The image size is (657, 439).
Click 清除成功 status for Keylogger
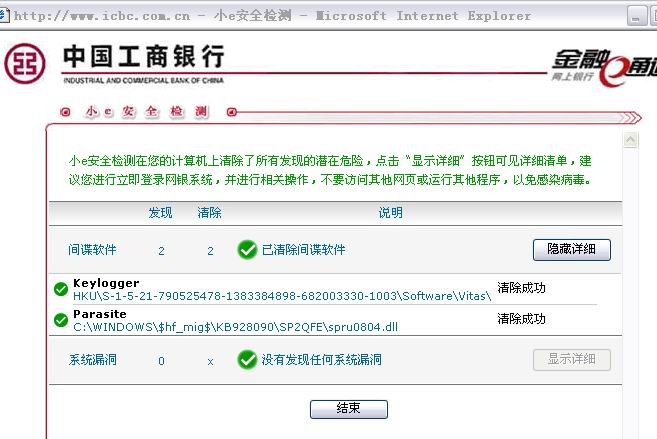[x=521, y=288]
